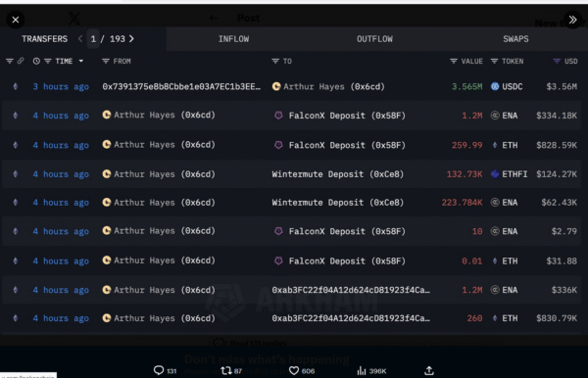This screenshot has height=378, width=588.
Task: Click the double-chevron expand icon at top right
Action: [x=572, y=20]
